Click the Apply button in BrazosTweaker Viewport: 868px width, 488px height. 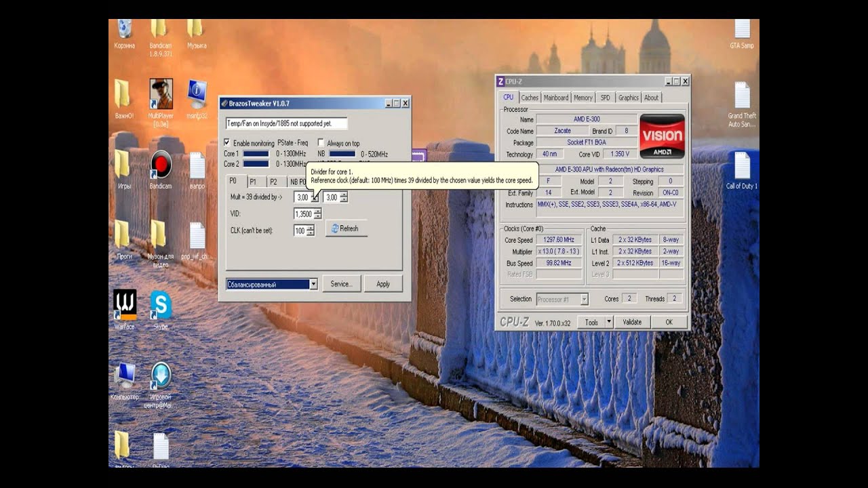click(383, 284)
